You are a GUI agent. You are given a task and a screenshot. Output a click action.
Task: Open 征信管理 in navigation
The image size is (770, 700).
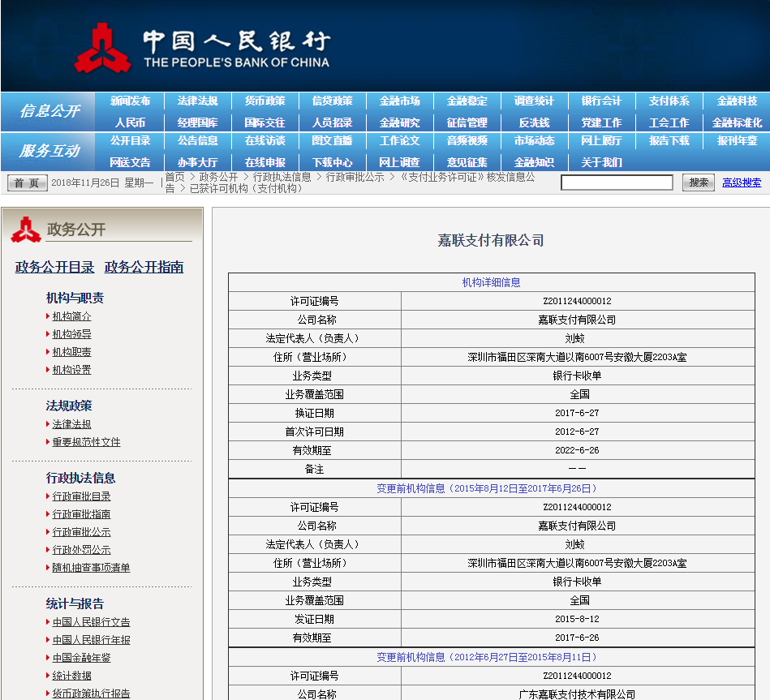click(x=467, y=122)
